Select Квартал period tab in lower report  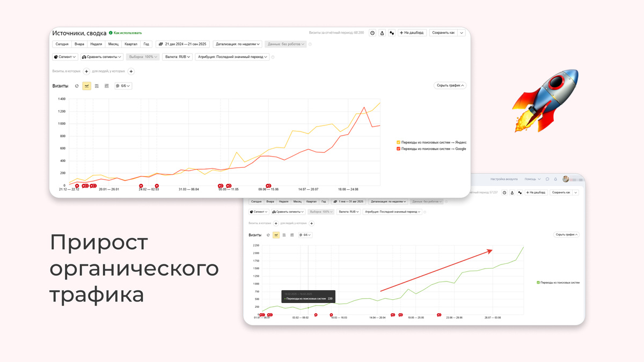pyautogui.click(x=311, y=202)
